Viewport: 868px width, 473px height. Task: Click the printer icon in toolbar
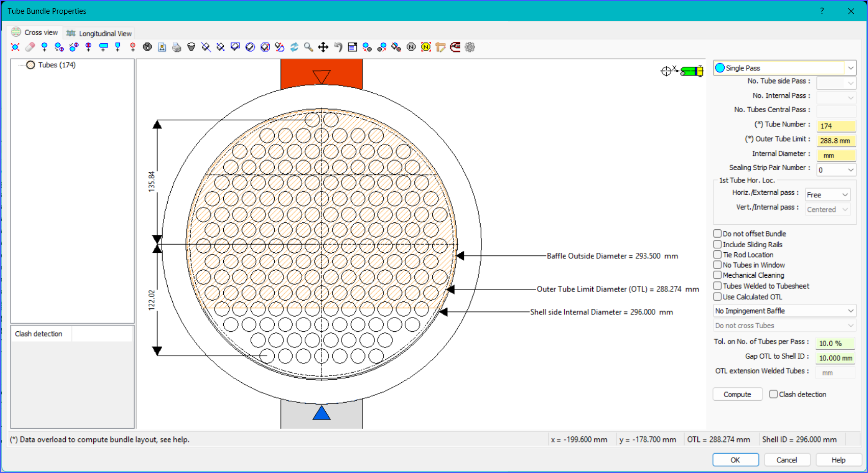click(x=176, y=47)
